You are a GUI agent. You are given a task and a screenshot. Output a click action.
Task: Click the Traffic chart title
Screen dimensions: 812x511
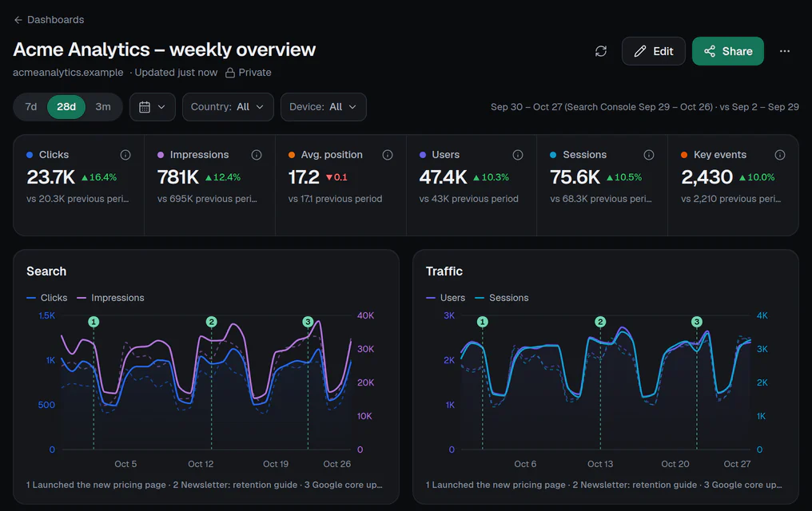click(444, 271)
